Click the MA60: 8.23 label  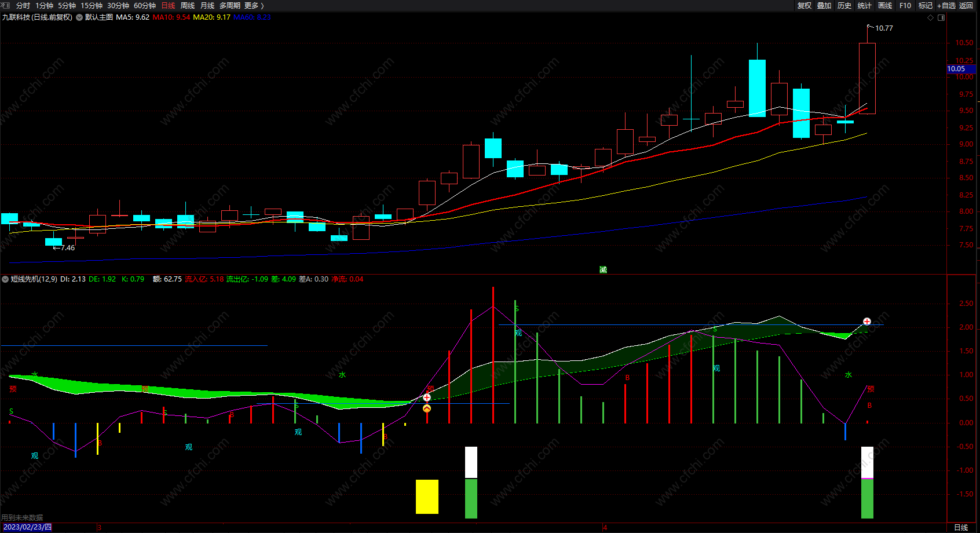click(252, 17)
